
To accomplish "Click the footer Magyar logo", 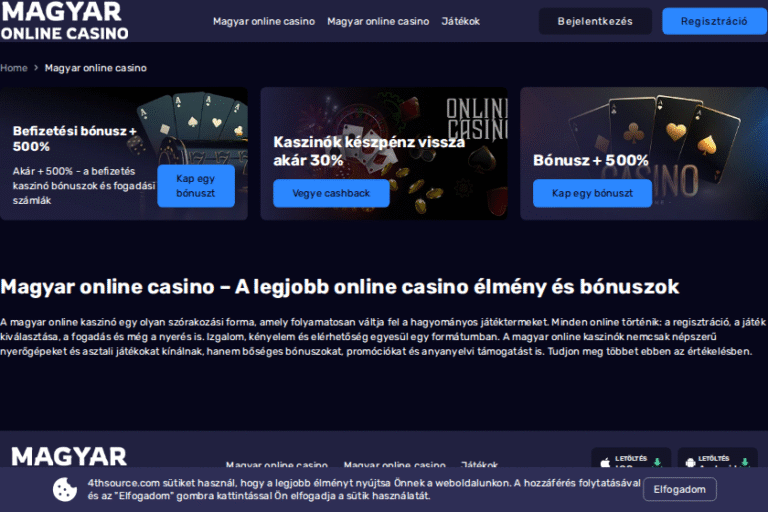I will (x=69, y=456).
